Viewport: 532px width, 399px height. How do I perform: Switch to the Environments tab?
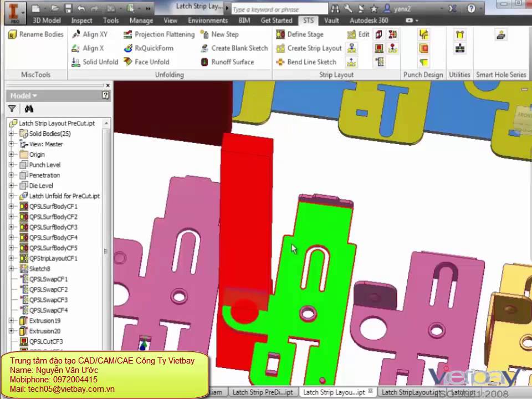click(x=208, y=21)
